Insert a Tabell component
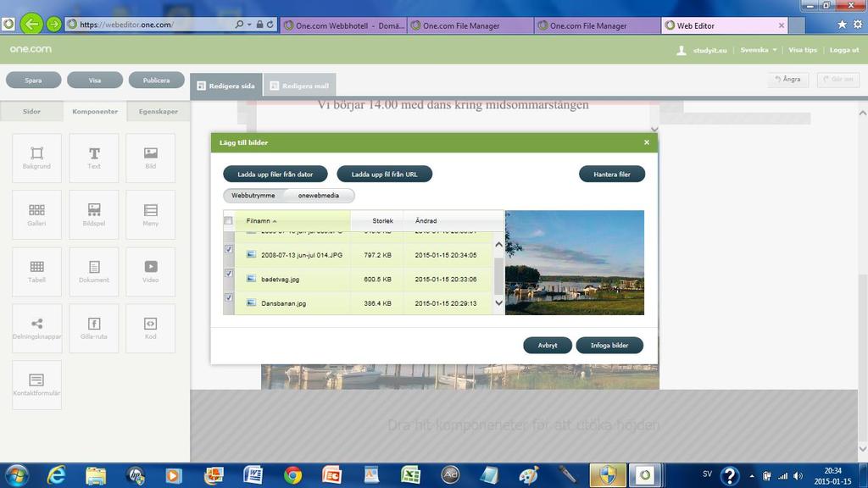868x488 pixels. click(x=36, y=272)
